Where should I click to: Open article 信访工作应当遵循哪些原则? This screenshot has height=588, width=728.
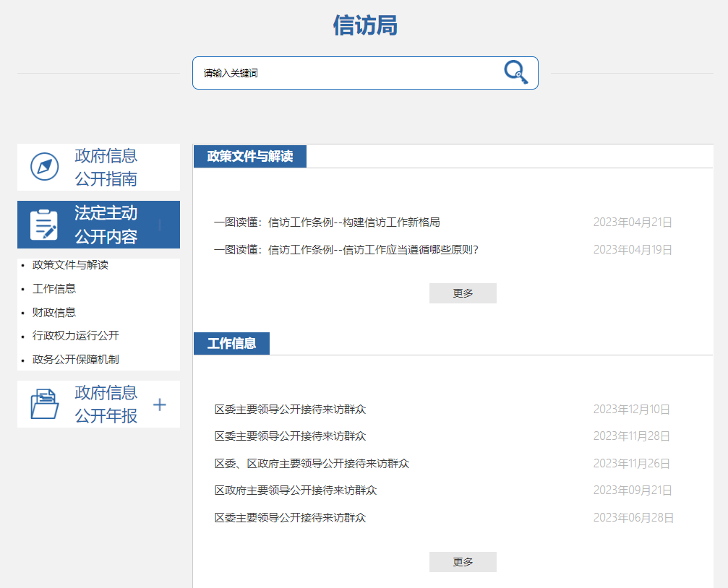click(346, 250)
